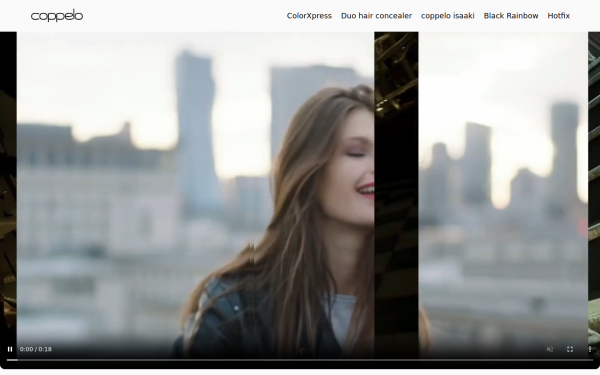The height and width of the screenshot is (375, 600).
Task: Click the coppelo logo
Action: (57, 16)
